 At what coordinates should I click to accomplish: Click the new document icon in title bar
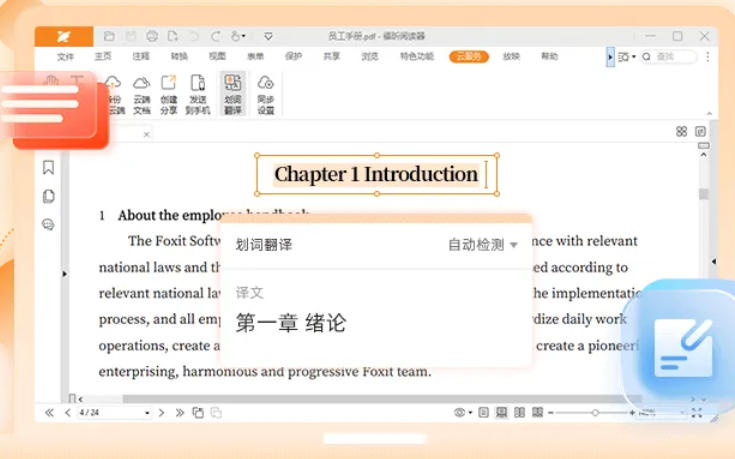pyautogui.click(x=173, y=36)
